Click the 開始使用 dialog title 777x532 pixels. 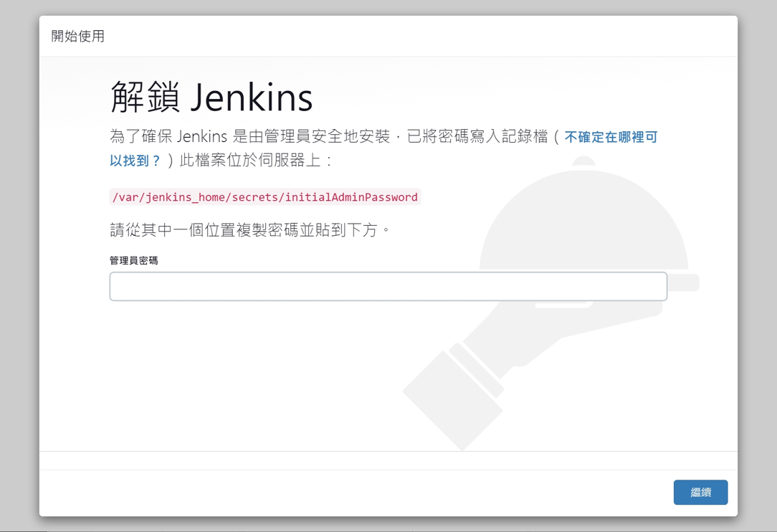78,36
